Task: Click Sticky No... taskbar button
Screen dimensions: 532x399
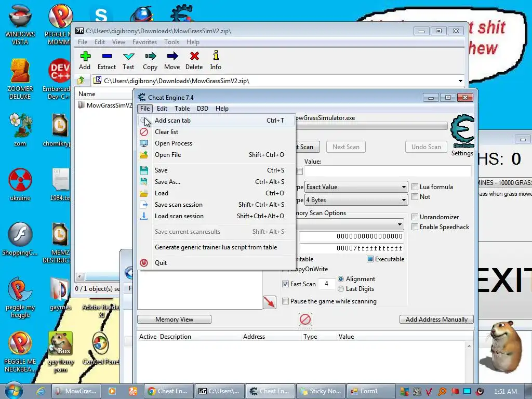Action: click(x=321, y=391)
